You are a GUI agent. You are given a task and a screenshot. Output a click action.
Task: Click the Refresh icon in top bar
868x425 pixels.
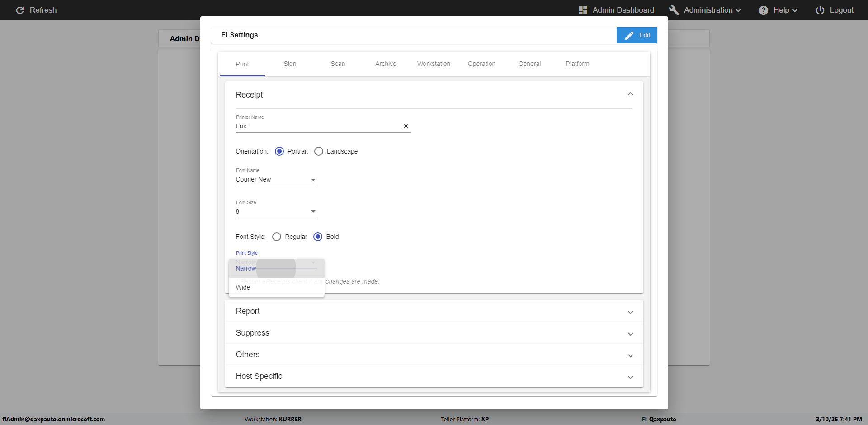[x=20, y=10]
